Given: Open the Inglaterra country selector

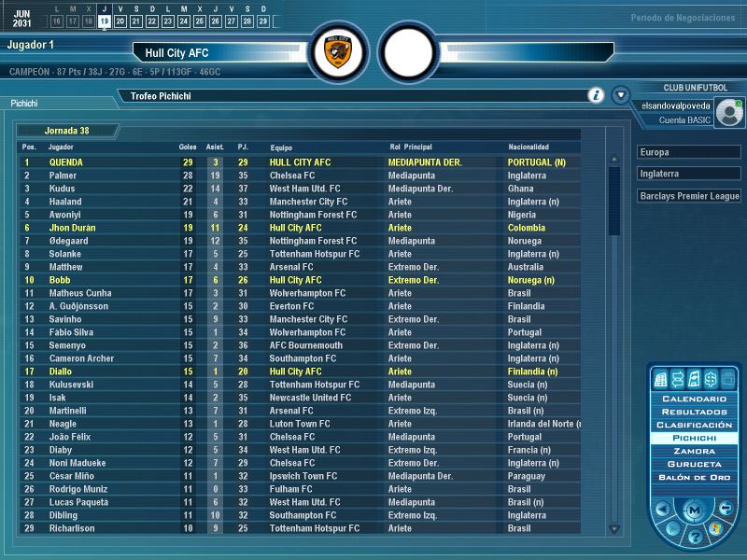Looking at the screenshot, I should (688, 174).
